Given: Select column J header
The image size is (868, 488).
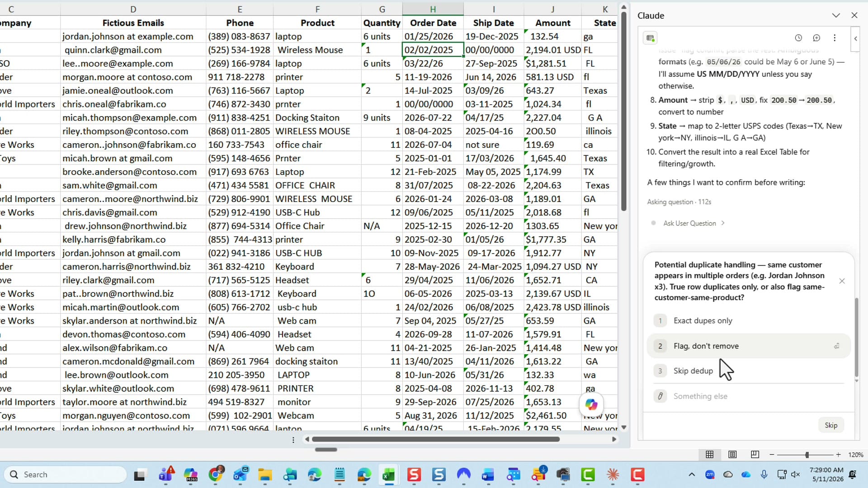Looking at the screenshot, I should 552,9.
